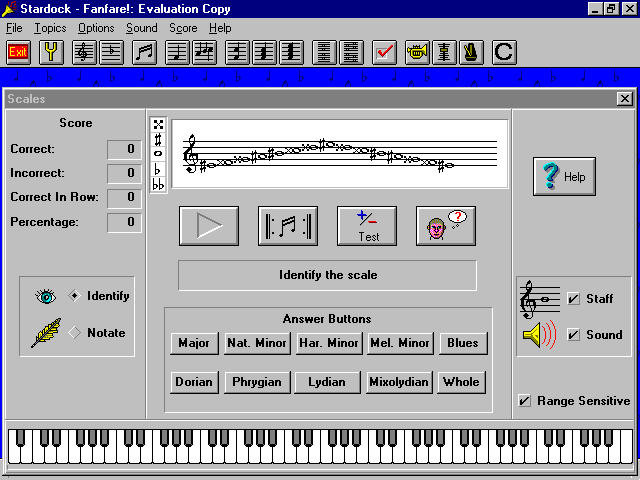Open the second grand staff lines icon
Screen dimensions: 640x480
point(351,52)
